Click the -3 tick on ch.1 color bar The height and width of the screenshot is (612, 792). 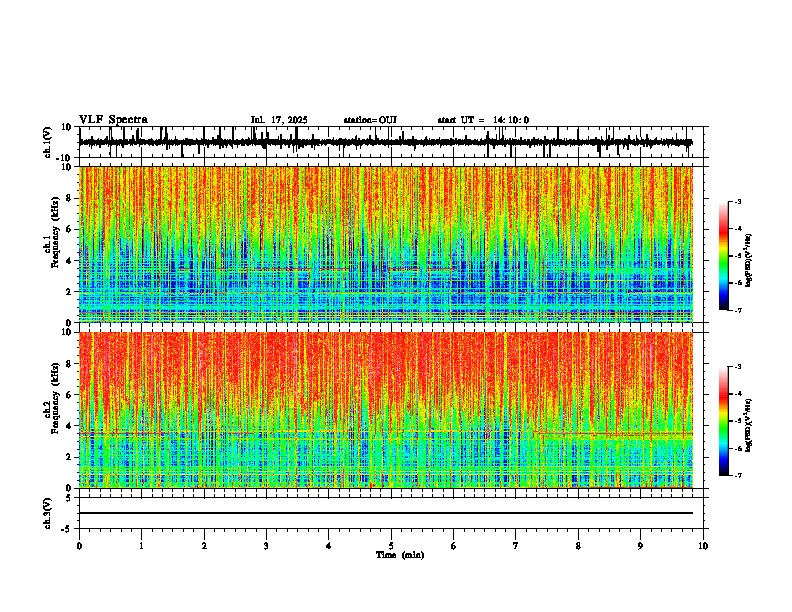738,202
